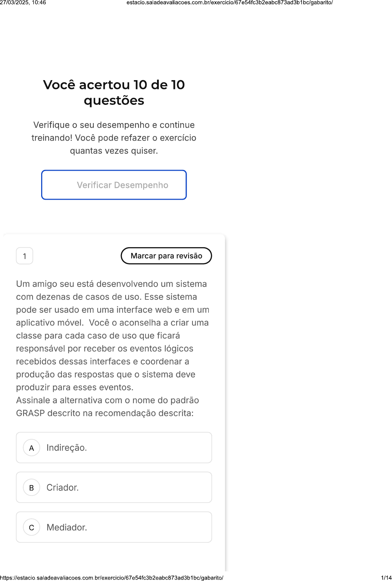Screen dimensions: 392x581
Task: Click the text quantas vezes quiser
Action: coord(114,151)
